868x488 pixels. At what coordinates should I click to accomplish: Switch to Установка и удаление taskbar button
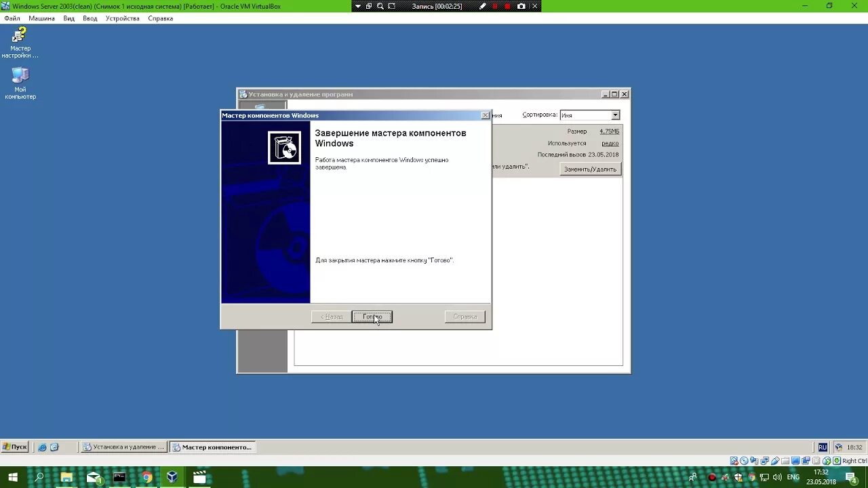123,447
